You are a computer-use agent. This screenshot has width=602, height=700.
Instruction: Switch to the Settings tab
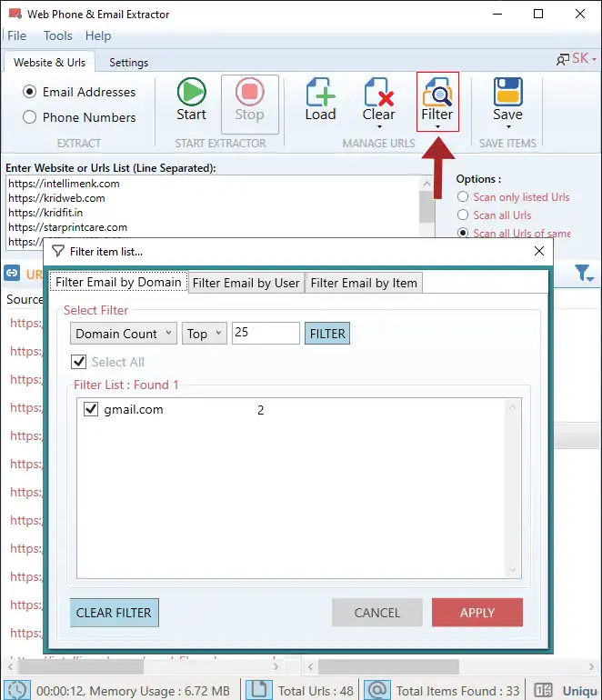pyautogui.click(x=128, y=63)
